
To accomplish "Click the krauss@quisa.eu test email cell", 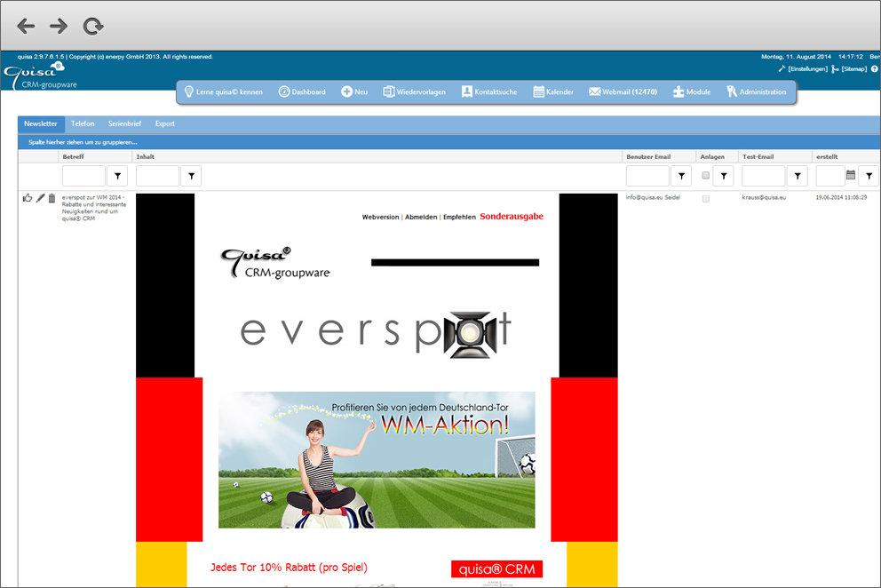I will [x=764, y=198].
